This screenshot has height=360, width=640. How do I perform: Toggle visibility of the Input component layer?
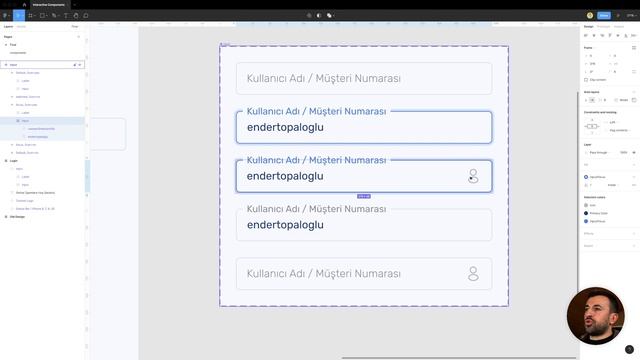coord(80,65)
